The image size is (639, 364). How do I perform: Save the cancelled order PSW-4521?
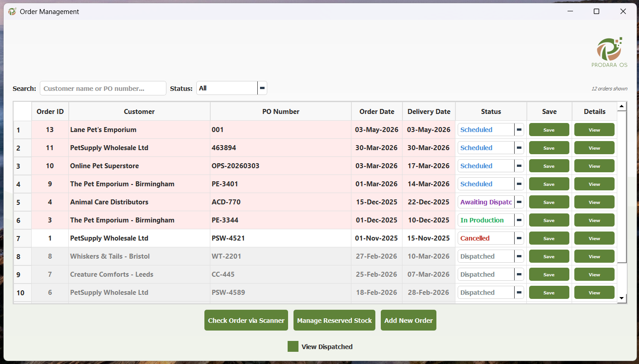click(x=549, y=238)
